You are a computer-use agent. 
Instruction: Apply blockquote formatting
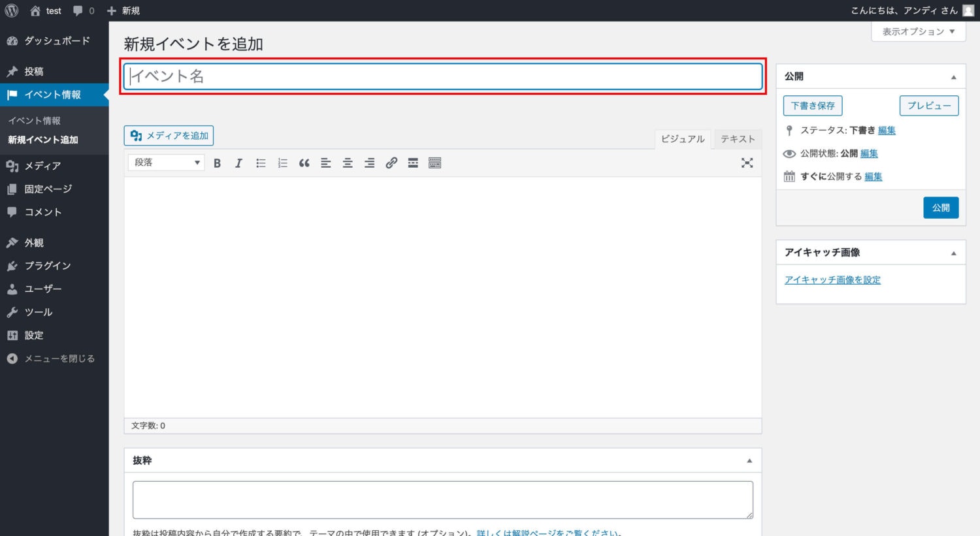pos(304,163)
